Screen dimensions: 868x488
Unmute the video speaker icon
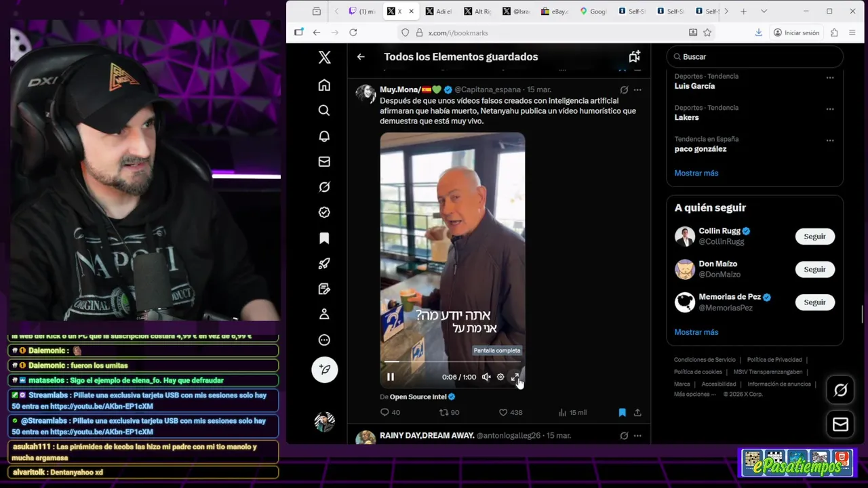[486, 377]
